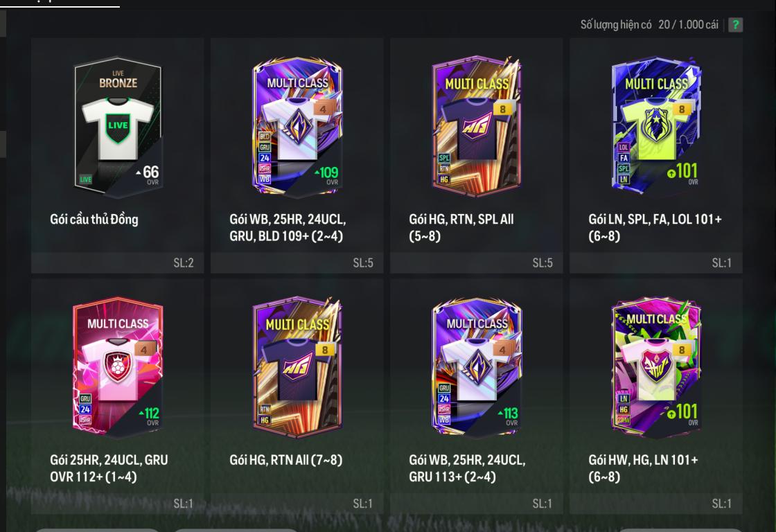Click the green question mark help icon
This screenshot has height=532, width=776.
click(x=735, y=25)
